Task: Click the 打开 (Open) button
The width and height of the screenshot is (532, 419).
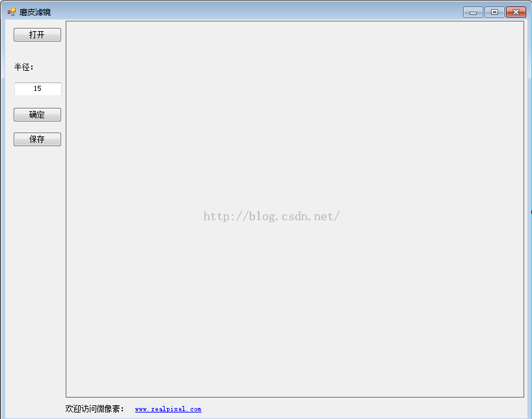Action: pyautogui.click(x=37, y=35)
